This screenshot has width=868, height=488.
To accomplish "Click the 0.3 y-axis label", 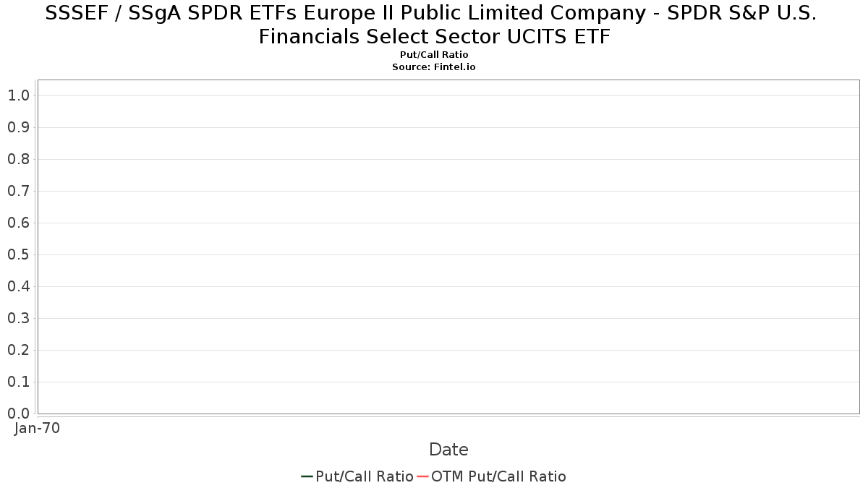I will (18, 318).
